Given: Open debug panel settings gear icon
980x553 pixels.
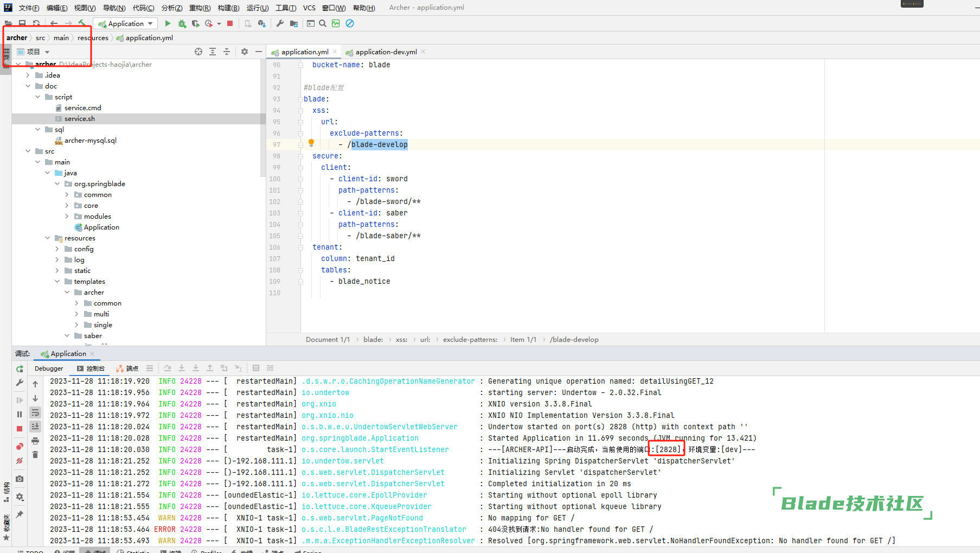Looking at the screenshot, I should tap(20, 497).
